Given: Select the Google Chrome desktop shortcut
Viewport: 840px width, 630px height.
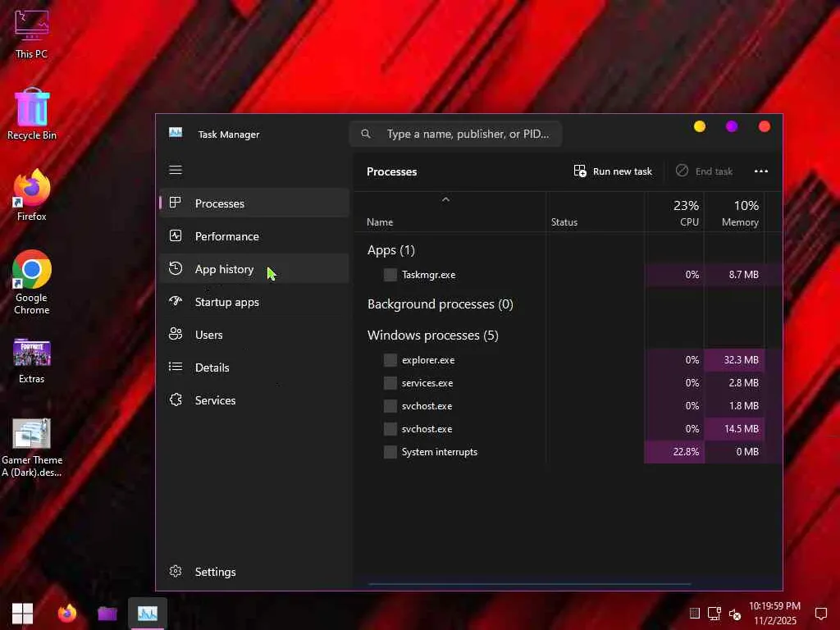Looking at the screenshot, I should (x=32, y=283).
